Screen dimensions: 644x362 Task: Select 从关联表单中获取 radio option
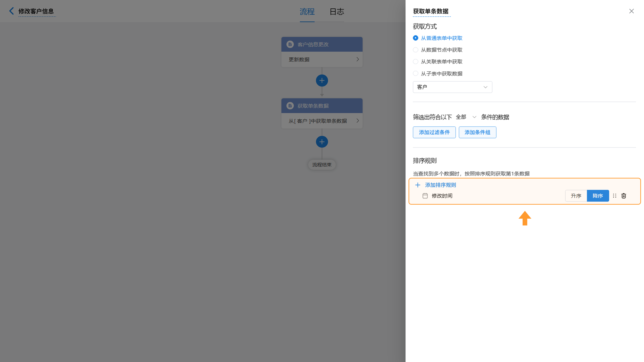tap(416, 62)
